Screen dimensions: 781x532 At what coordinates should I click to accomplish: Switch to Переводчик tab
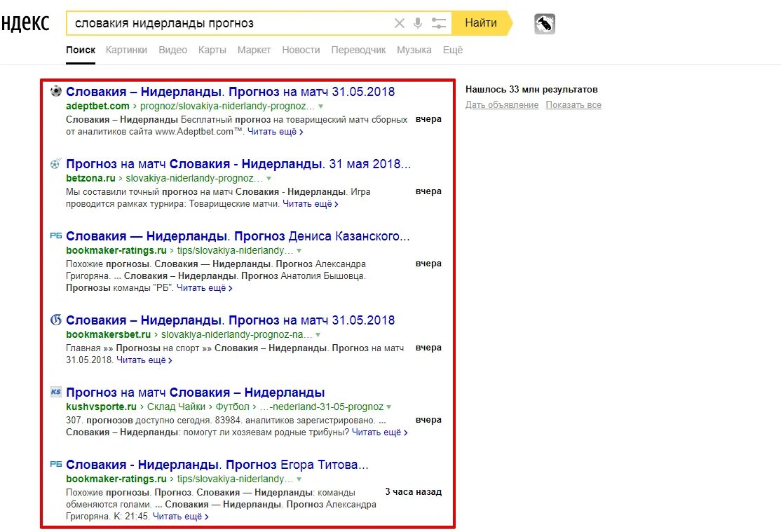click(359, 50)
